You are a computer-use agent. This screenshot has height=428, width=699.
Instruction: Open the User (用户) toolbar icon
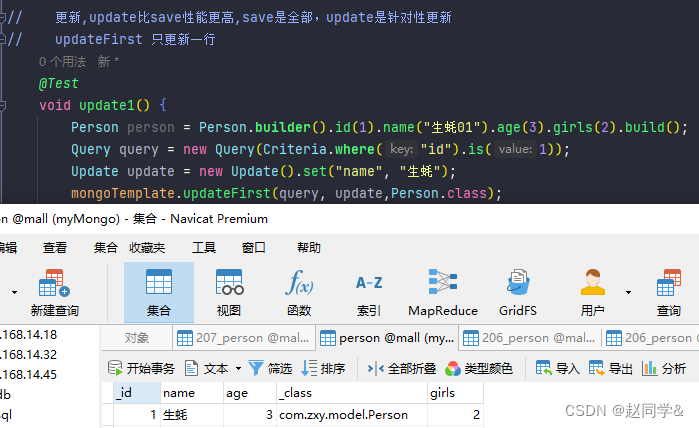[x=592, y=292]
